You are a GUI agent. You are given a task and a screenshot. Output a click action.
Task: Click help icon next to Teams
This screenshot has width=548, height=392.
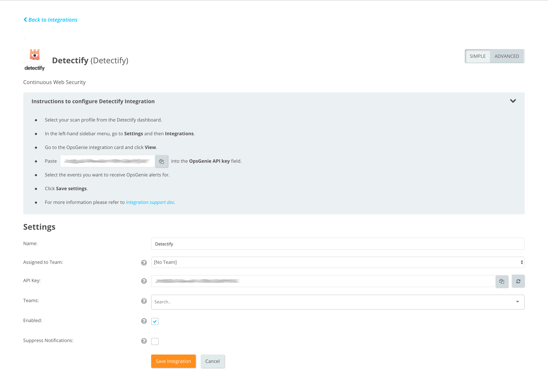click(144, 301)
